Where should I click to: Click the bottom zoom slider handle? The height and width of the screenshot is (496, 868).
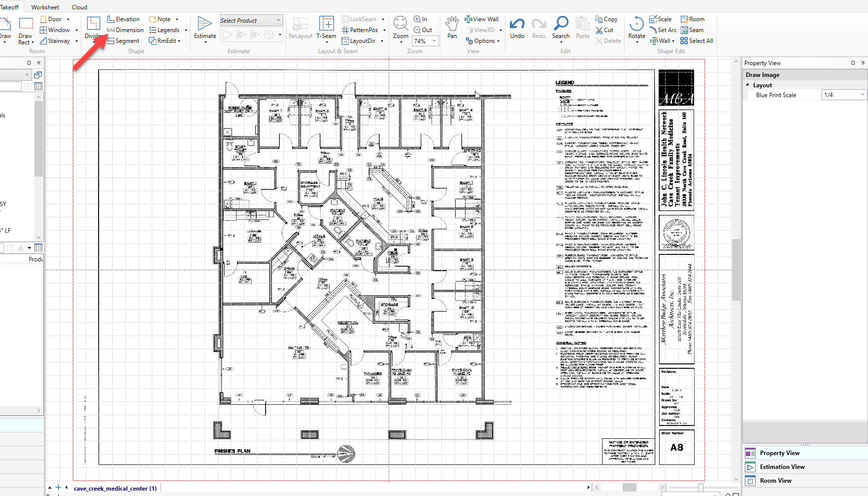[x=701, y=487]
